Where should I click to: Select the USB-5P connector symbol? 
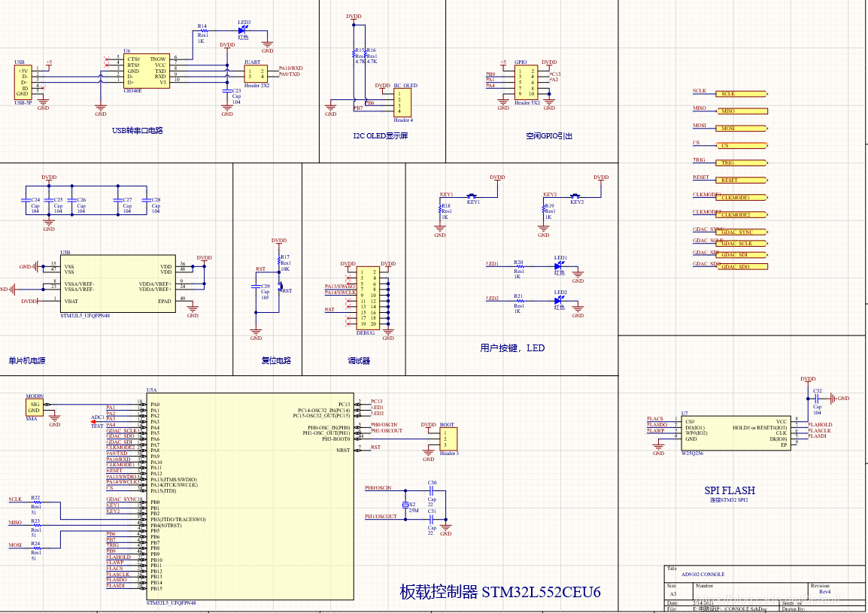23,83
